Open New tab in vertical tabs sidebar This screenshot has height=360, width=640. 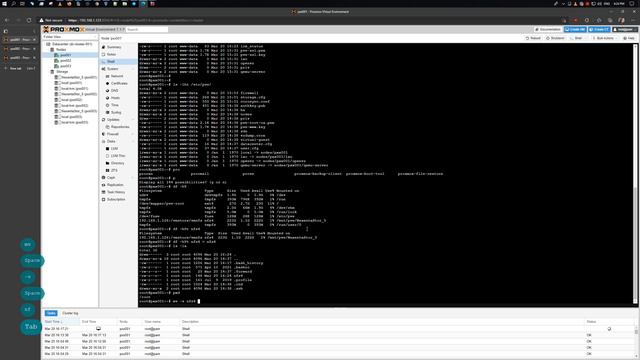tap(20, 68)
